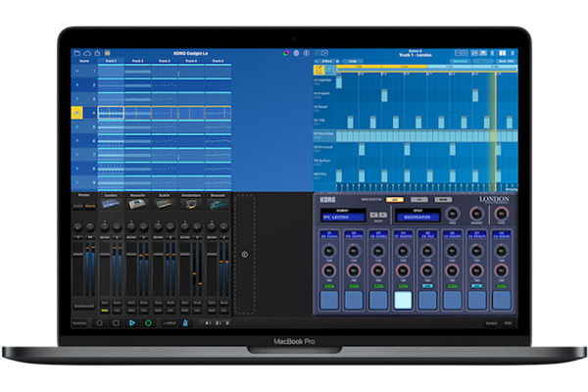Select the Track 5 column header
Screen dimensions: 588x392
[x=218, y=61]
